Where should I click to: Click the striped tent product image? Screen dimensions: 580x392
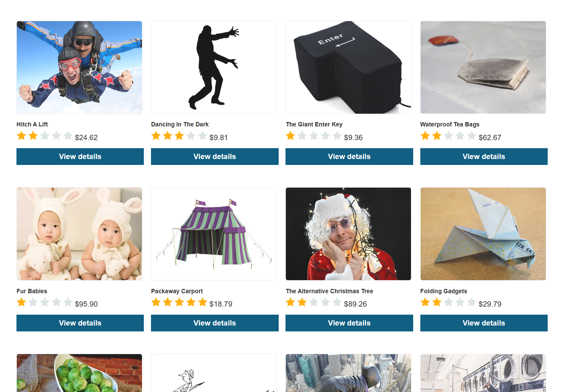click(214, 234)
